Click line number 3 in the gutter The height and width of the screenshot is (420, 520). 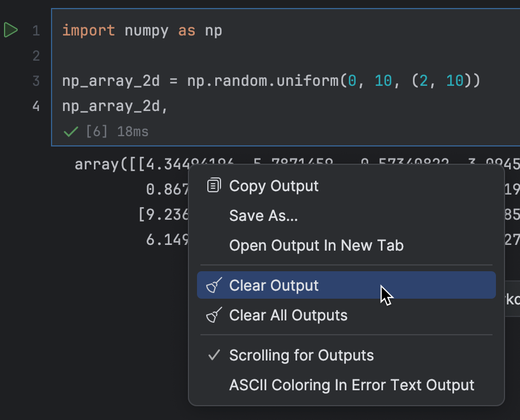pos(36,81)
